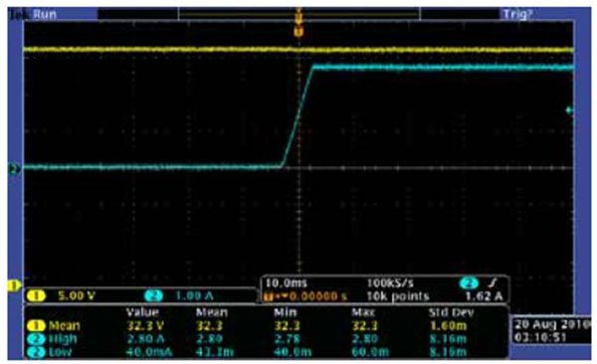597x364 pixels.
Task: Select the 10.0ms timebase readout
Action: [286, 283]
